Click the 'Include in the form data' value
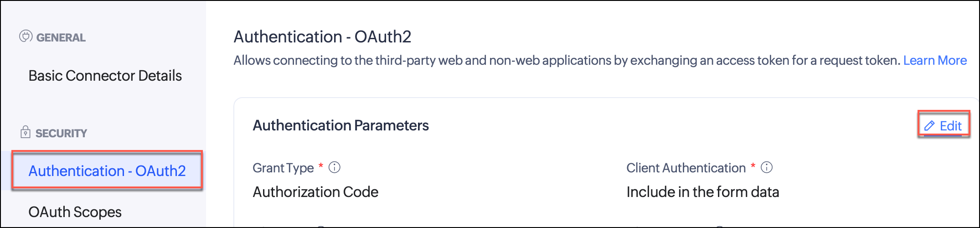980x228 pixels. click(702, 192)
